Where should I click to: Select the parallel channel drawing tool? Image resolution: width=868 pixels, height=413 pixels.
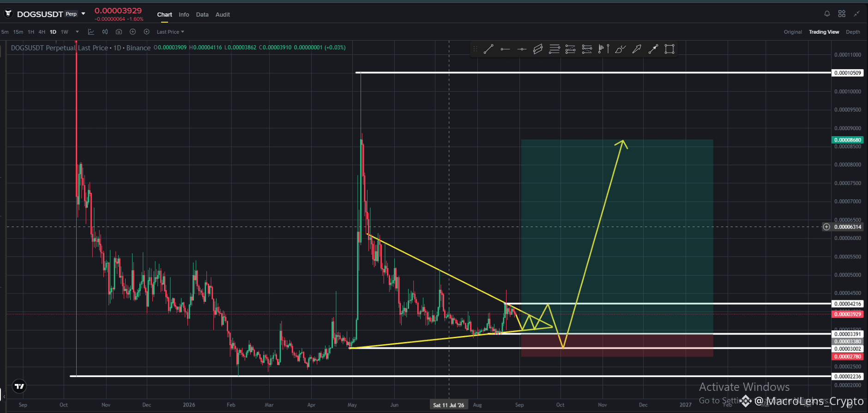tap(538, 49)
